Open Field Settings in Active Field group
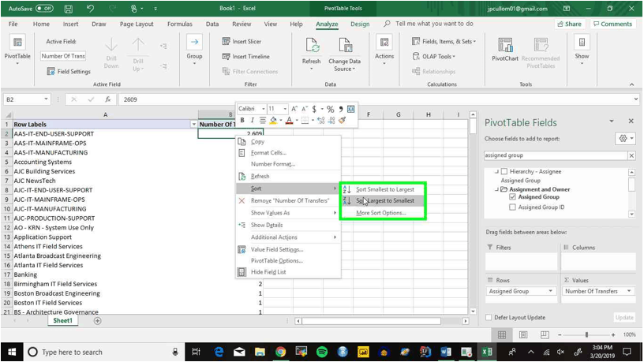The image size is (644, 362). point(69,72)
